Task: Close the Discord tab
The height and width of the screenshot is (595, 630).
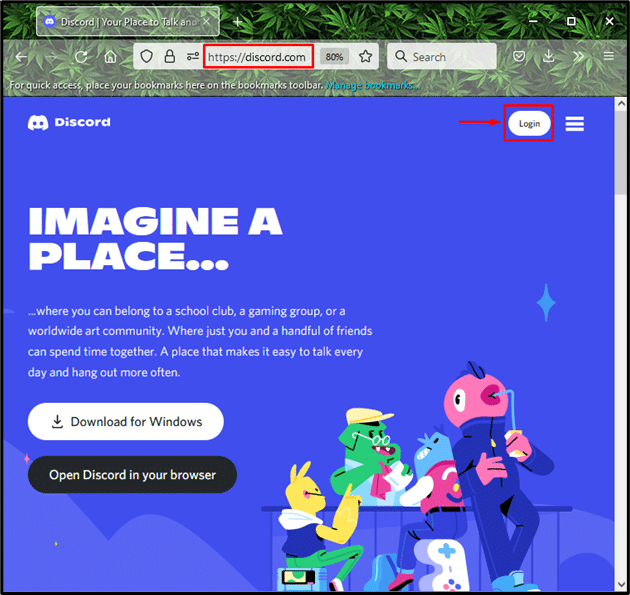Action: pos(206,21)
